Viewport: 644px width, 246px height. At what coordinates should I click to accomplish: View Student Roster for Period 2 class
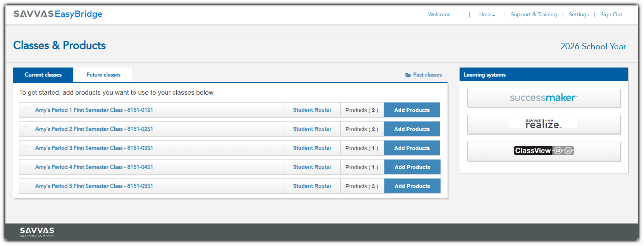pyautogui.click(x=312, y=129)
